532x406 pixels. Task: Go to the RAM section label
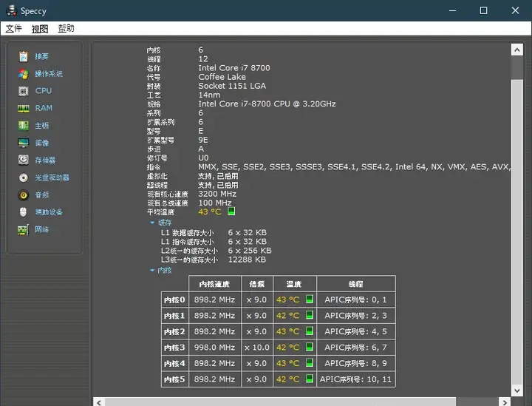[44, 108]
